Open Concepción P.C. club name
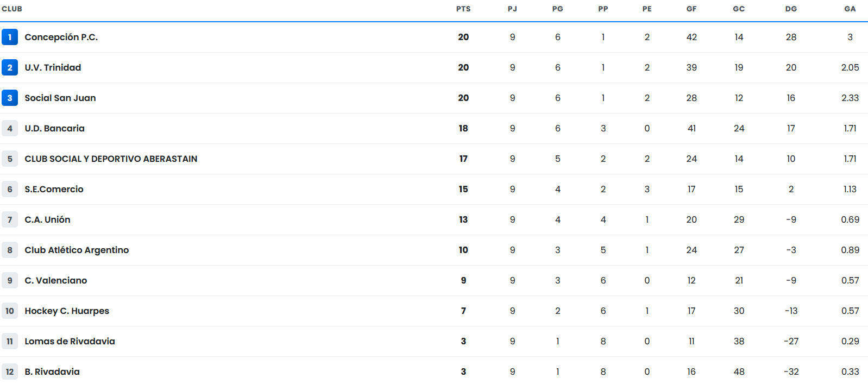The image size is (868, 384). [61, 37]
